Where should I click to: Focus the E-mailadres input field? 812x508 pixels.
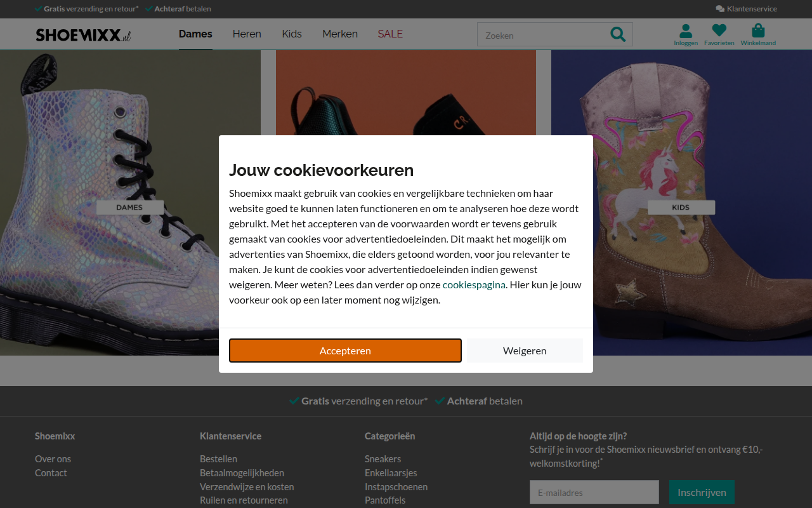click(x=594, y=492)
